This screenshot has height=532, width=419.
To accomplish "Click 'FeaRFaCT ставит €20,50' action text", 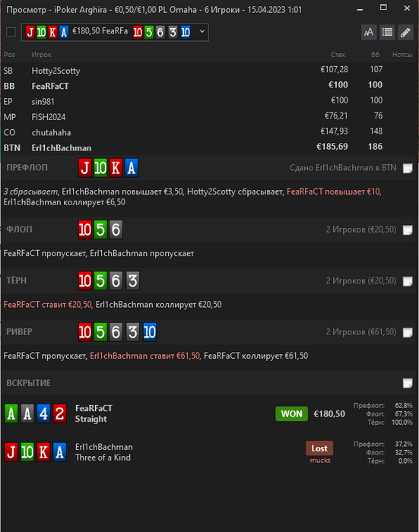I will (48, 305).
